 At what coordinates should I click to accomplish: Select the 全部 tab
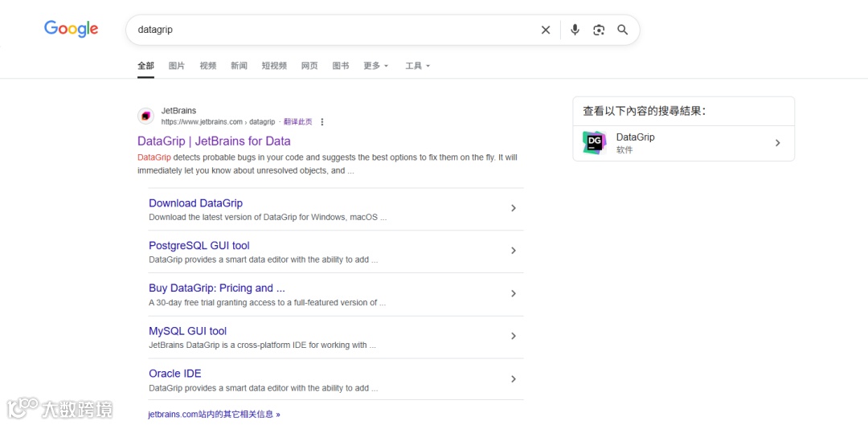145,65
